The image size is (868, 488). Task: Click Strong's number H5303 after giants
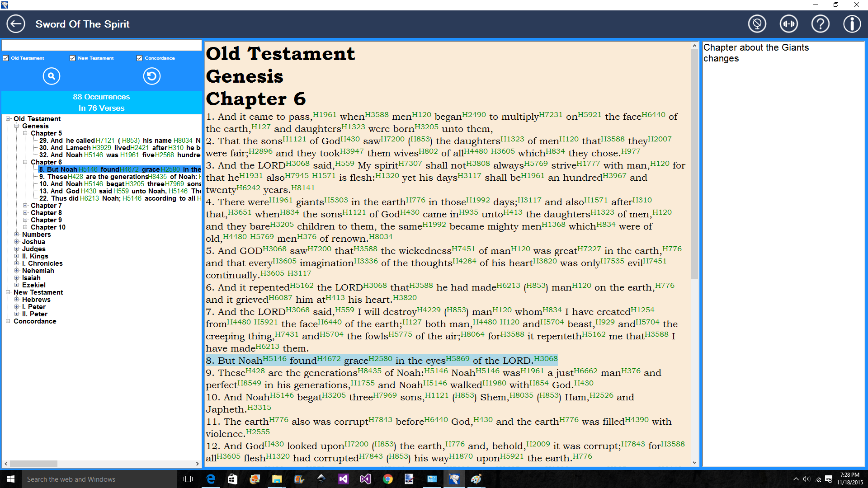point(336,200)
